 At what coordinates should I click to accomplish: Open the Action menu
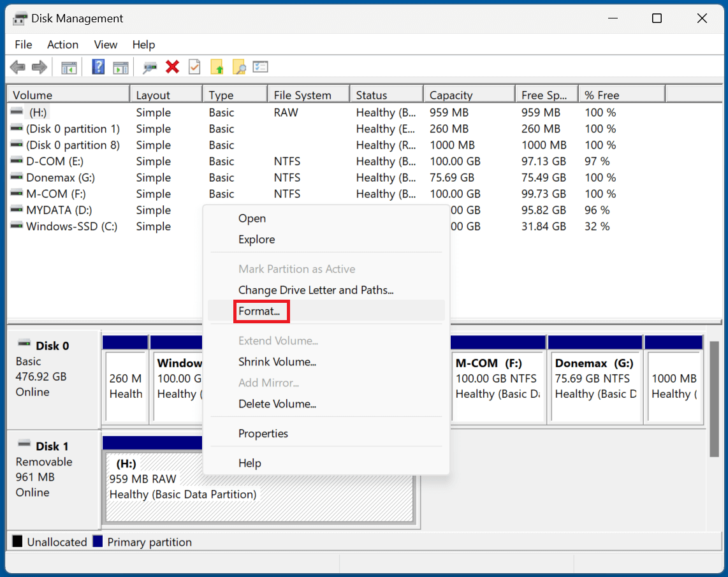[x=62, y=45]
